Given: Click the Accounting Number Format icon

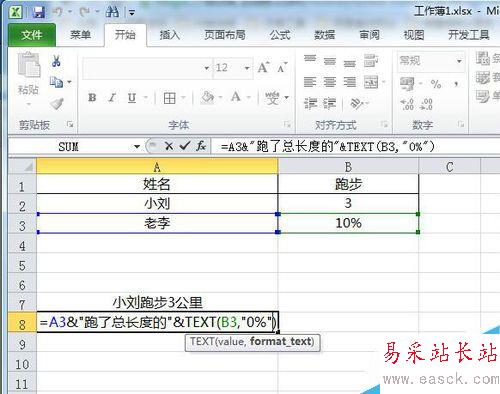Looking at the screenshot, I should 407,84.
